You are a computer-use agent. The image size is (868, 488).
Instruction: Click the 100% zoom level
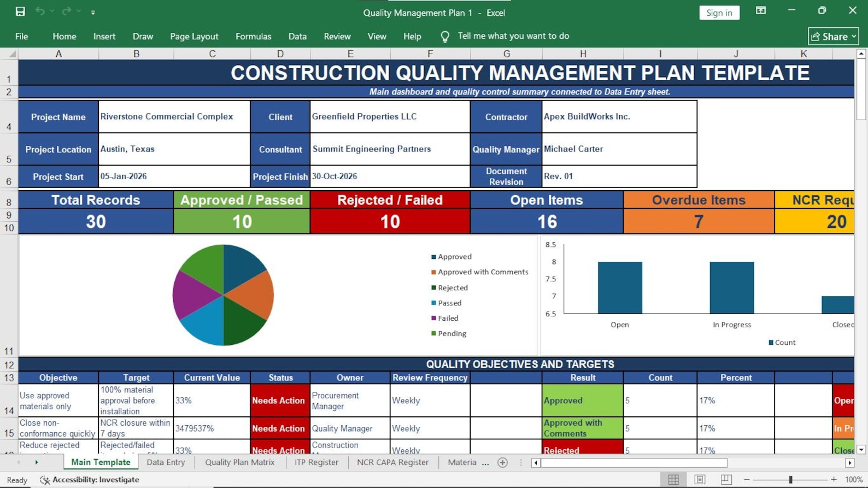point(854,480)
